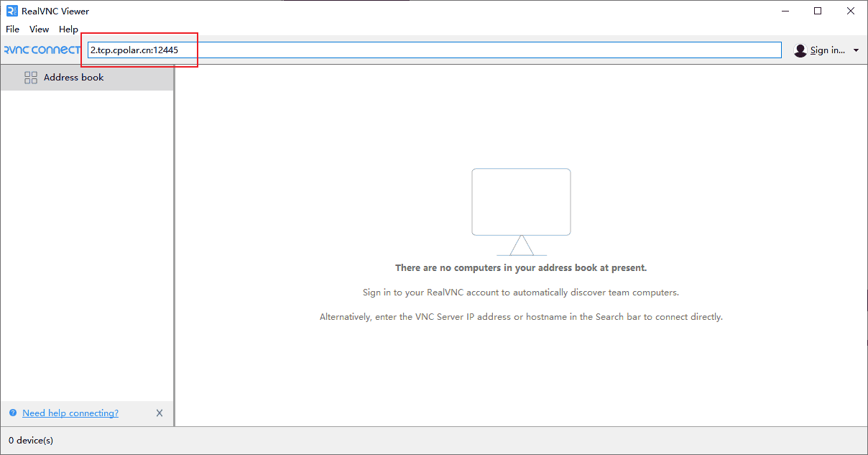Open the Help menu
This screenshot has width=868, height=455.
(68, 29)
